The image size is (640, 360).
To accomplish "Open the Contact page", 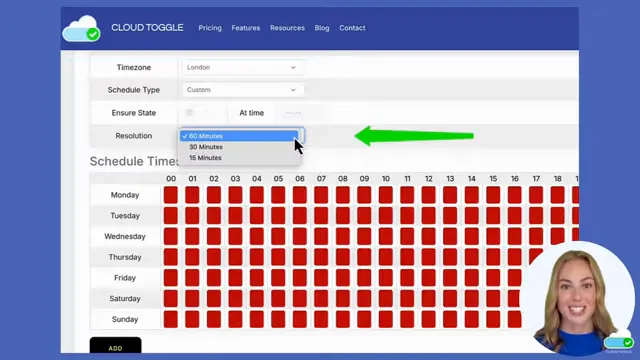I will pos(352,28).
